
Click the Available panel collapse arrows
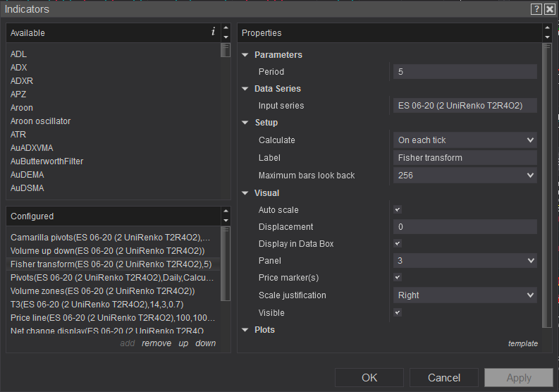point(226,32)
